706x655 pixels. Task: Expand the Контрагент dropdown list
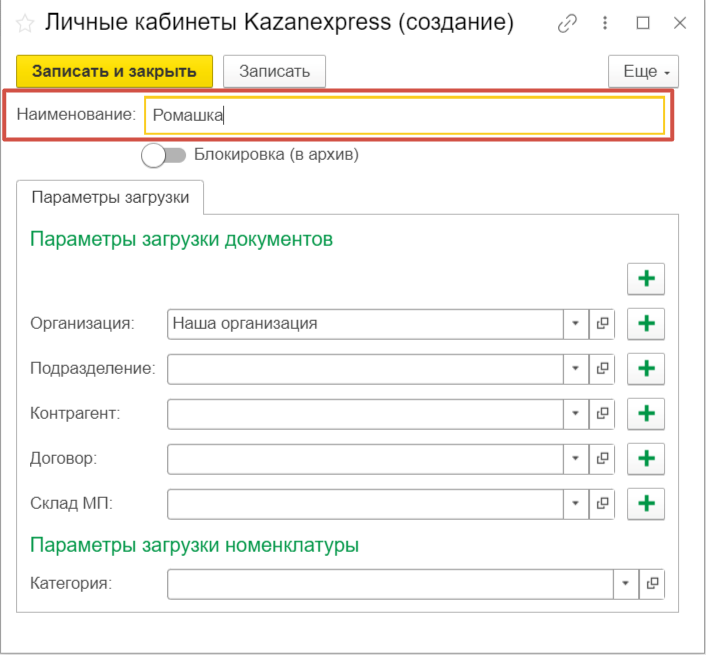576,413
